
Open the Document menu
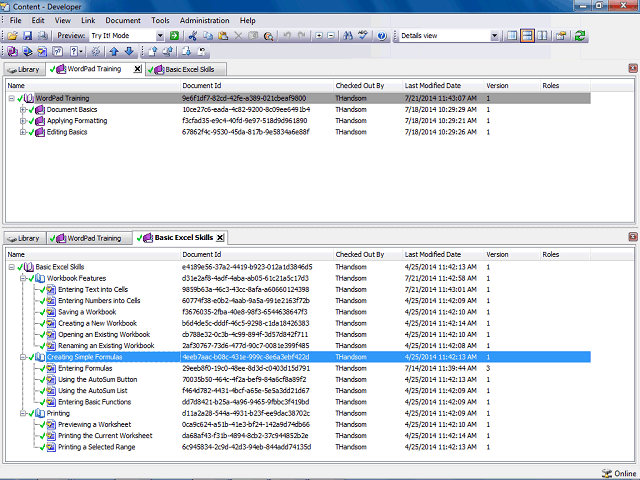tap(123, 20)
